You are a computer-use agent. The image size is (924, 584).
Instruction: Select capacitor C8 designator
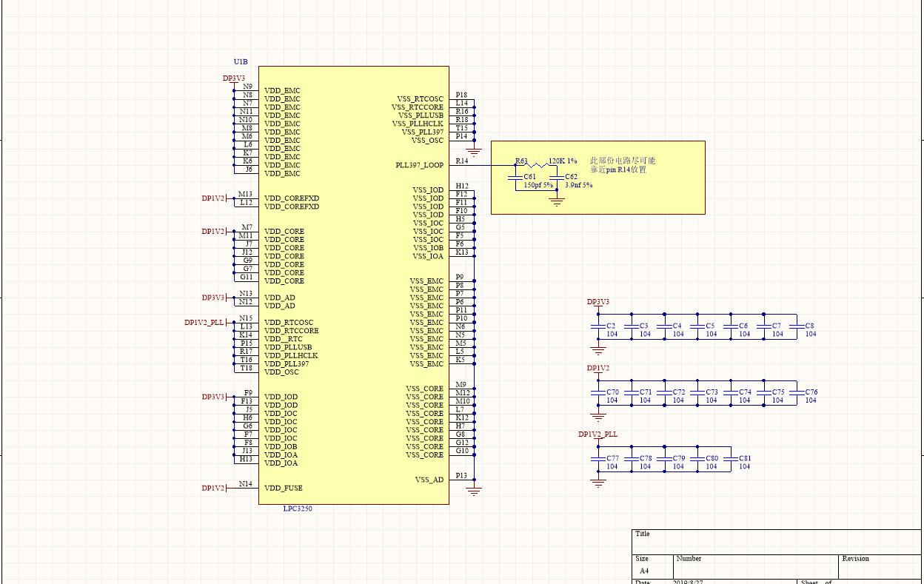810,326
